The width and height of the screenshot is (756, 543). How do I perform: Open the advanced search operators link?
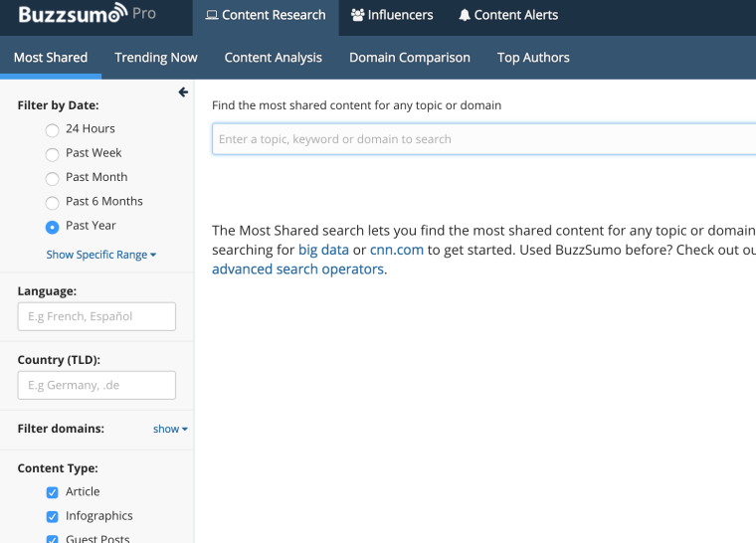(x=298, y=270)
